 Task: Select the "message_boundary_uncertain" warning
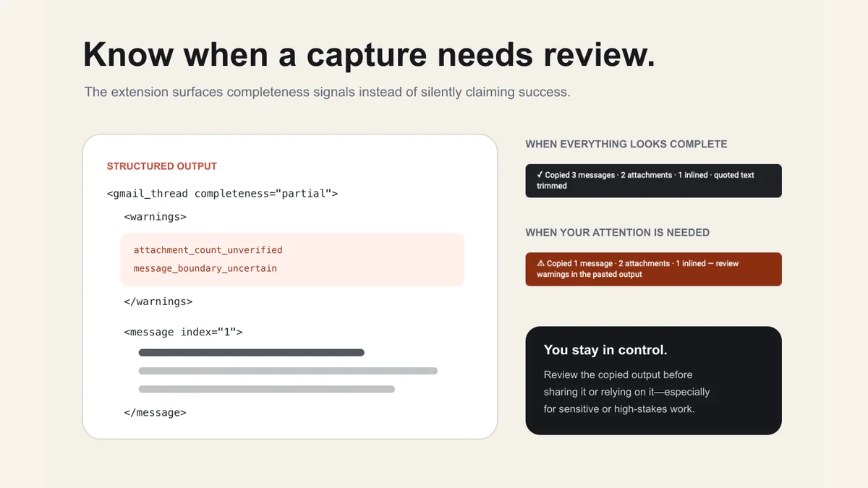(205, 268)
